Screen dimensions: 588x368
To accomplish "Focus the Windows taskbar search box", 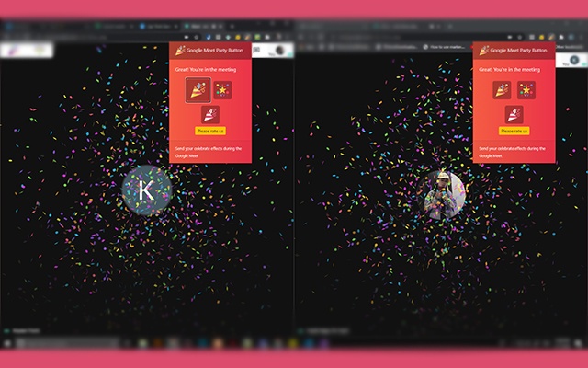I will tap(68, 343).
